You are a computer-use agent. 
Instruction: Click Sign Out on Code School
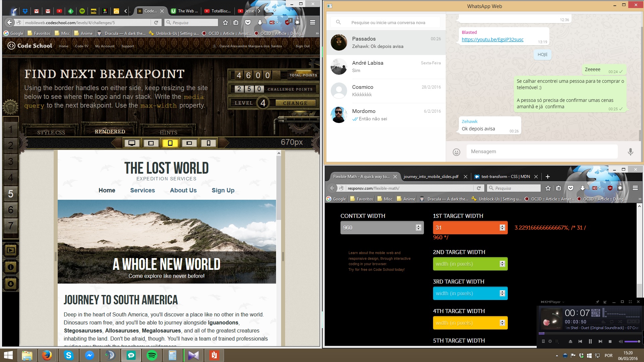tap(303, 46)
